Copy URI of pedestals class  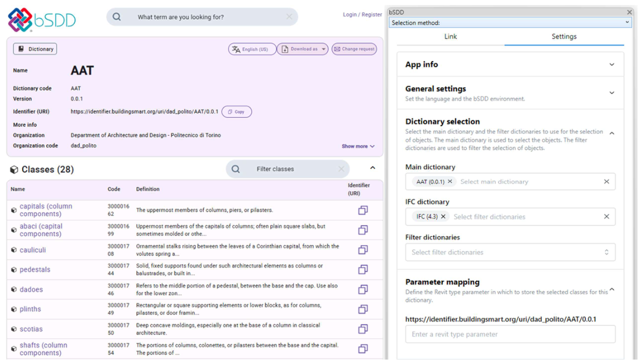363,270
